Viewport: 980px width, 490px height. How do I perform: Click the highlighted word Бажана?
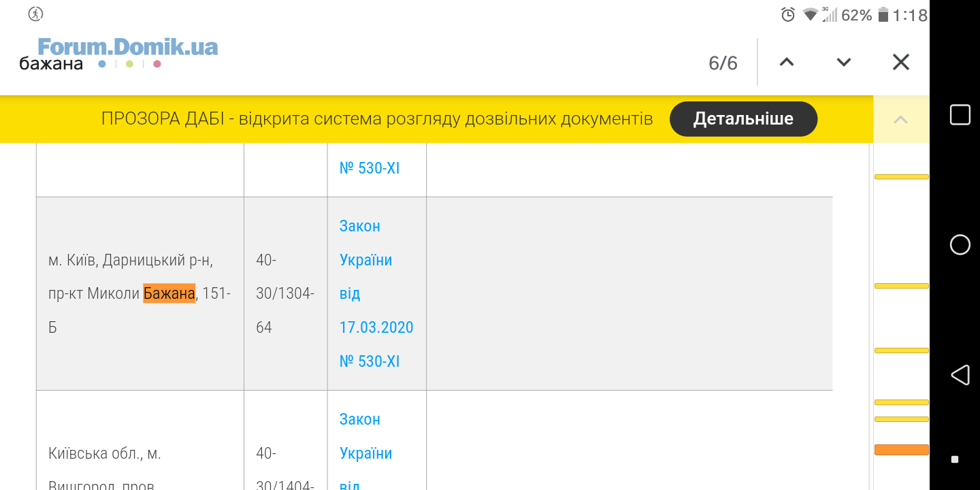[169, 293]
